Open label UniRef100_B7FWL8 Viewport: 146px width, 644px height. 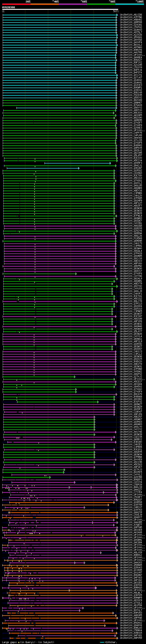click(x=131, y=216)
